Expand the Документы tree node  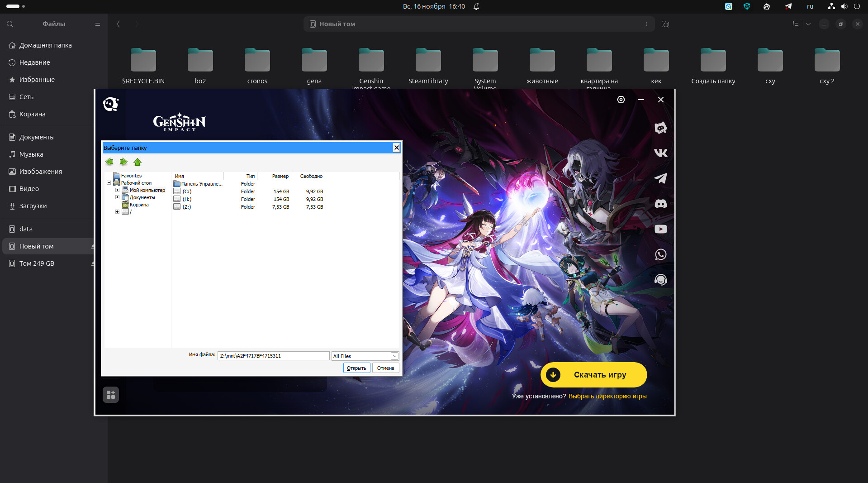click(117, 197)
